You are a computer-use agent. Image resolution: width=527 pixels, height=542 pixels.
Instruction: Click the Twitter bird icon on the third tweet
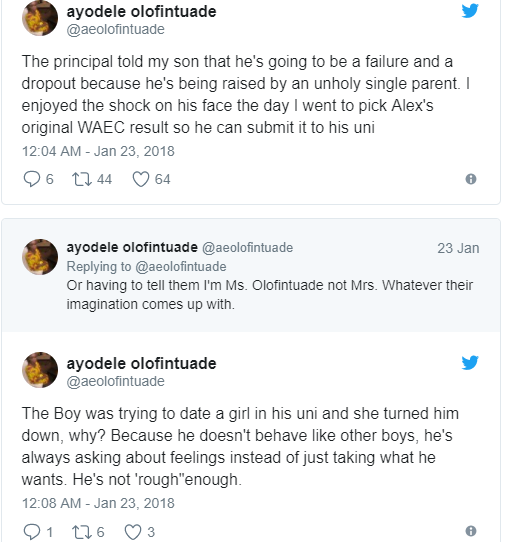coord(470,363)
